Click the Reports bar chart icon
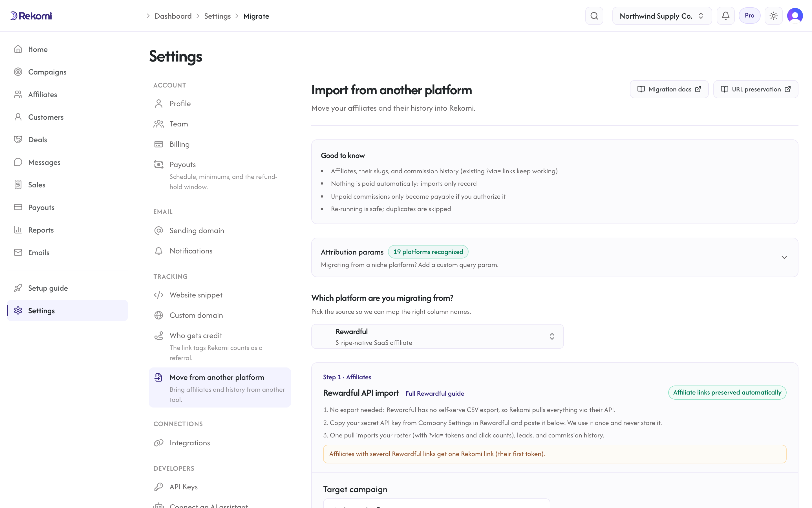The height and width of the screenshot is (508, 812). click(18, 230)
